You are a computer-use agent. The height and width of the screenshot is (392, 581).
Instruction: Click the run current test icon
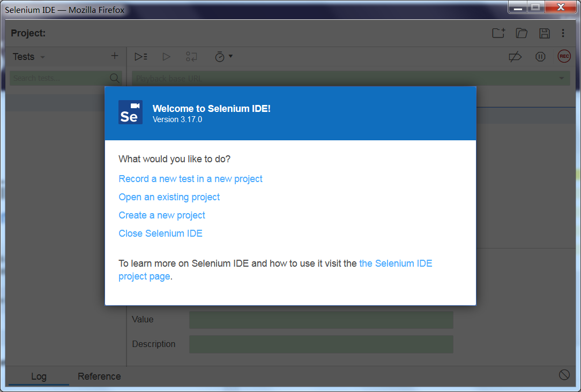coord(166,57)
